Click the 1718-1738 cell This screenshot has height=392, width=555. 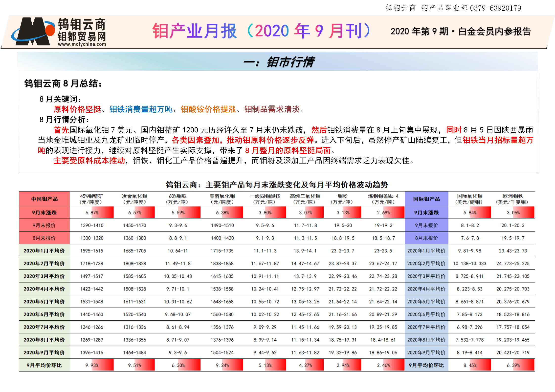91,264
